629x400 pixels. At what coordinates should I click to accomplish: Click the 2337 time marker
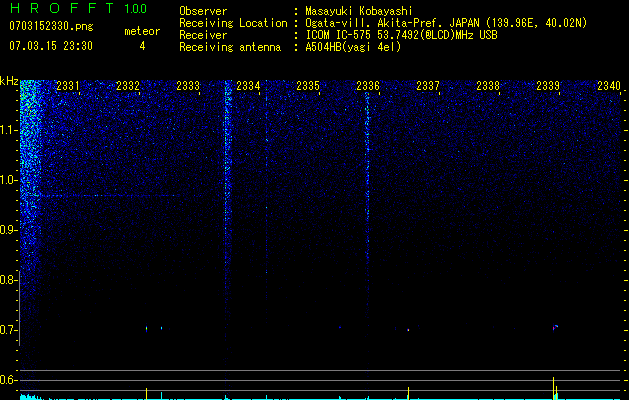(428, 85)
